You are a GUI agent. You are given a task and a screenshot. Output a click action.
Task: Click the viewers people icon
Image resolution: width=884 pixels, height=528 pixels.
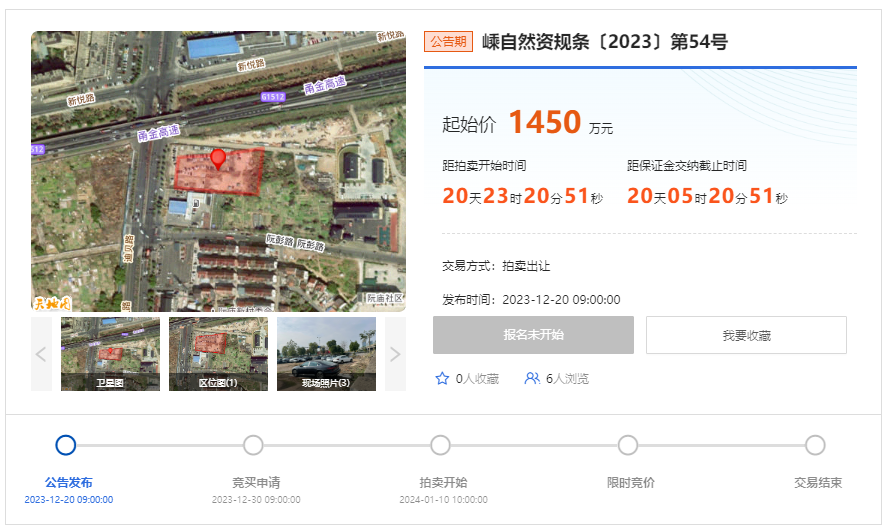(x=532, y=379)
